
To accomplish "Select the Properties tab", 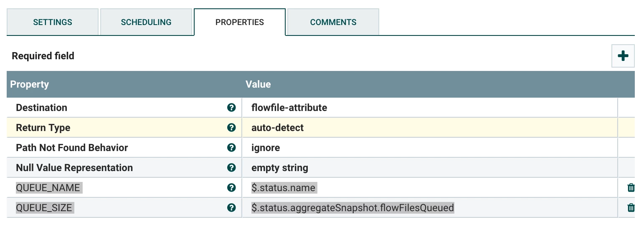I will [x=240, y=22].
